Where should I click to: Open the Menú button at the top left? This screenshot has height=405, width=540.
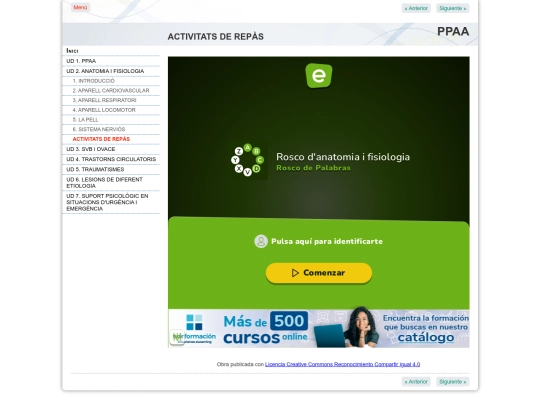point(80,8)
